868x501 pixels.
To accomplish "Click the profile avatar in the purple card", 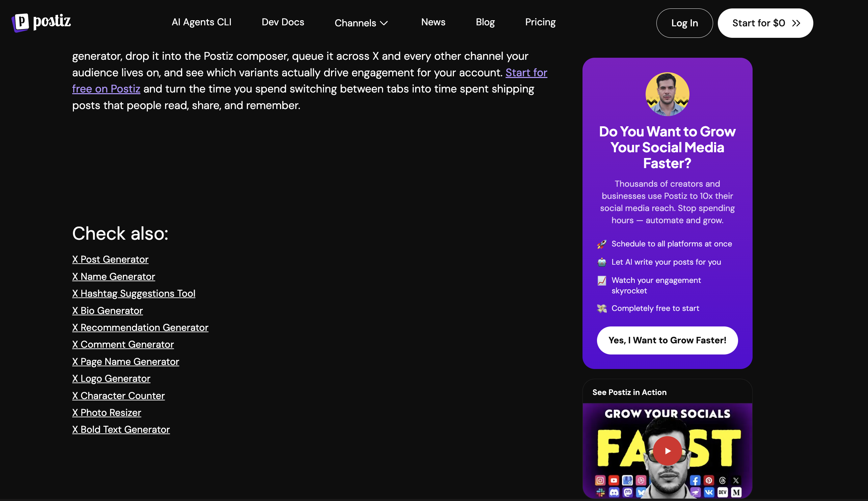I will coord(667,94).
